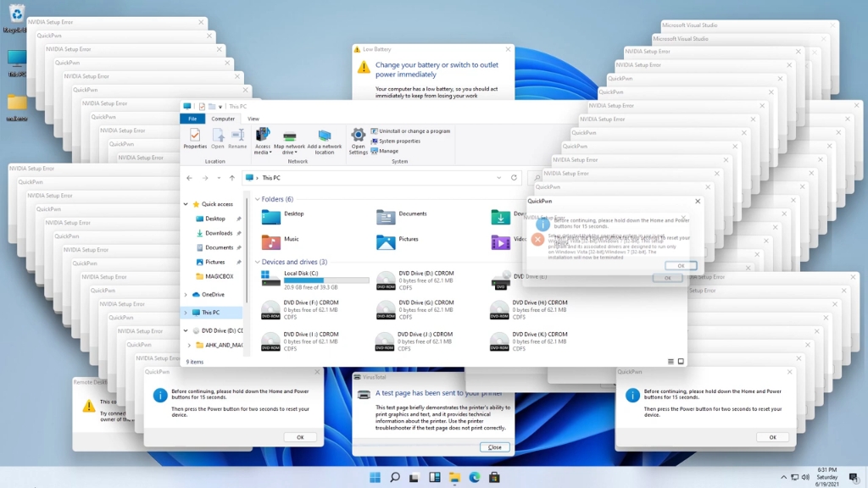The height and width of the screenshot is (488, 868).
Task: Click Manage in the System group
Action: (384, 151)
